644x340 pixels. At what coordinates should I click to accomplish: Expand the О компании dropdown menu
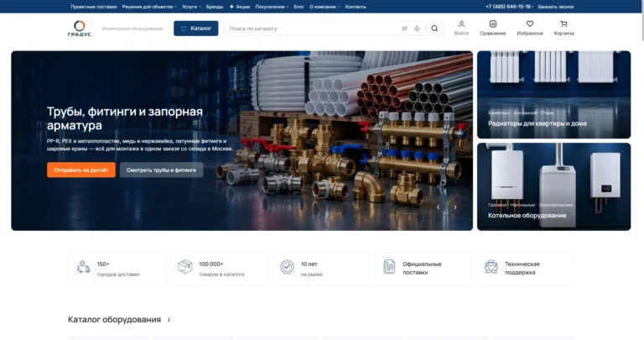pos(325,7)
